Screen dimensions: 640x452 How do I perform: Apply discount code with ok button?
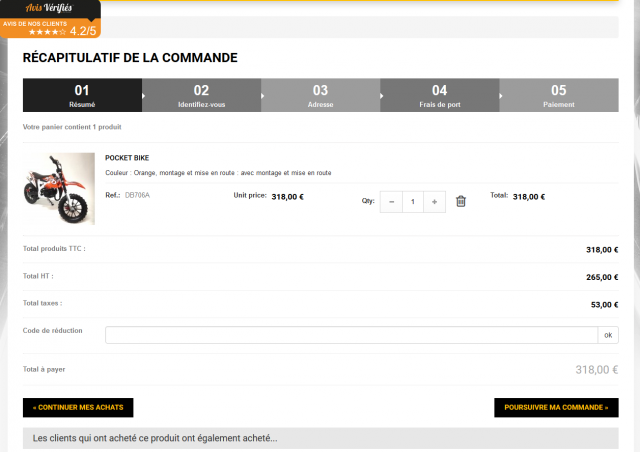click(608, 335)
